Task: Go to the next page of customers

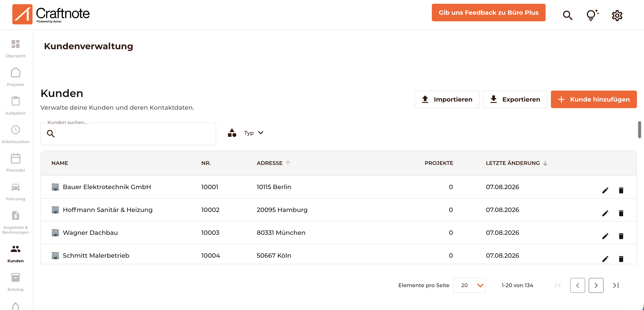Action: coord(596,285)
